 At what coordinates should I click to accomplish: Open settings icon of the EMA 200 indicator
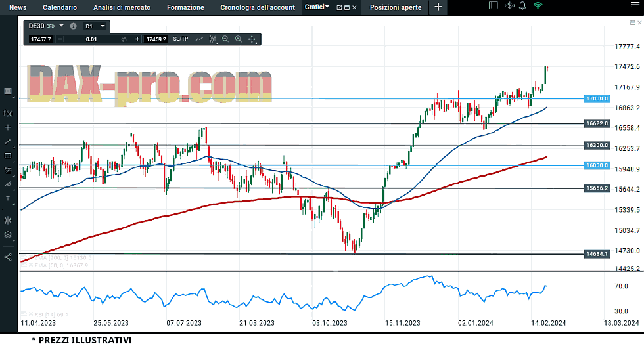[24, 258]
